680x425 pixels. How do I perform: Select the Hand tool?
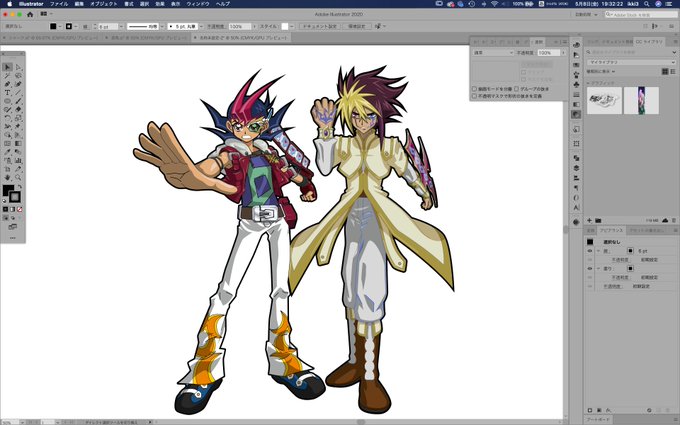coord(7,177)
